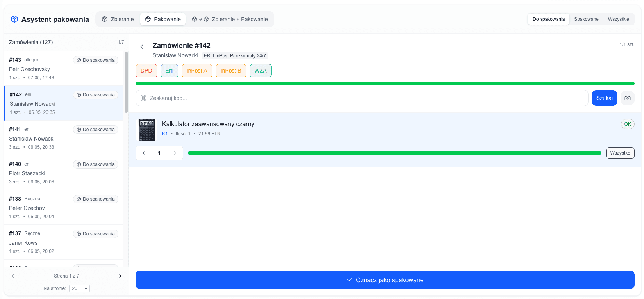
Task: Click the 1/1 szt. counter
Action: 627,44
